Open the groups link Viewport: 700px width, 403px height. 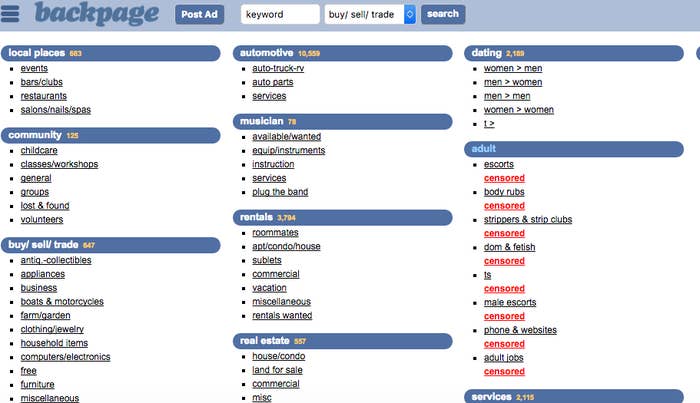point(34,192)
